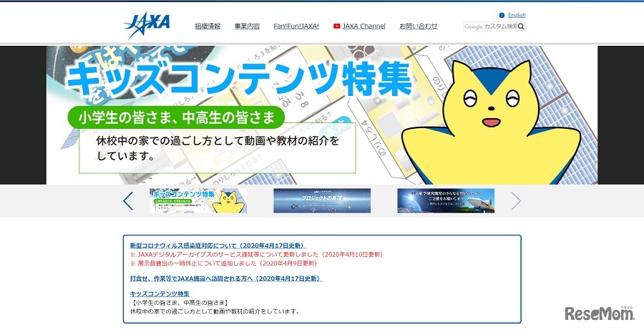Switch site language to English
Screen dimensions: 644x330
[517, 15]
